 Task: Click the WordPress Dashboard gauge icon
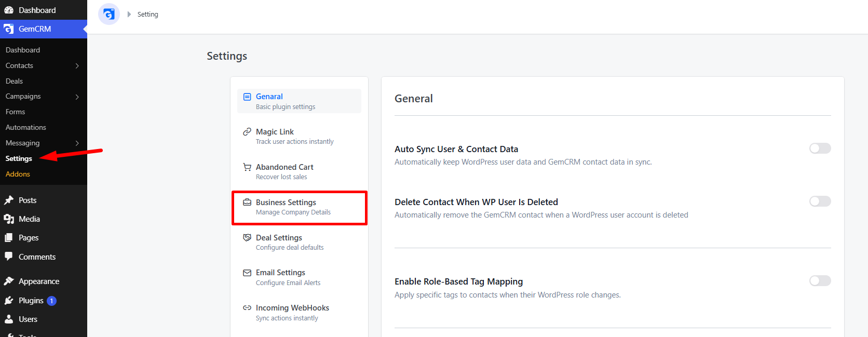[x=9, y=10]
